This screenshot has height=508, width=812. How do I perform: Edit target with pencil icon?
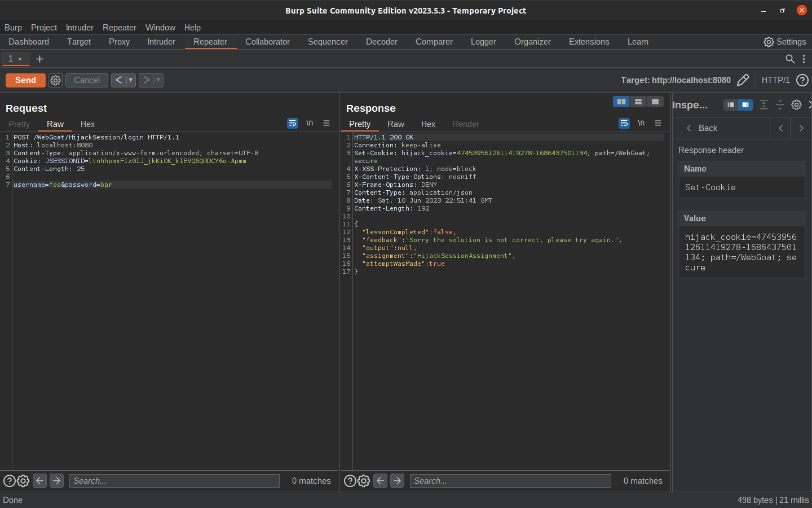click(x=743, y=80)
